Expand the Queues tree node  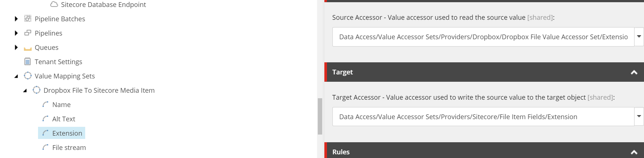(16, 47)
